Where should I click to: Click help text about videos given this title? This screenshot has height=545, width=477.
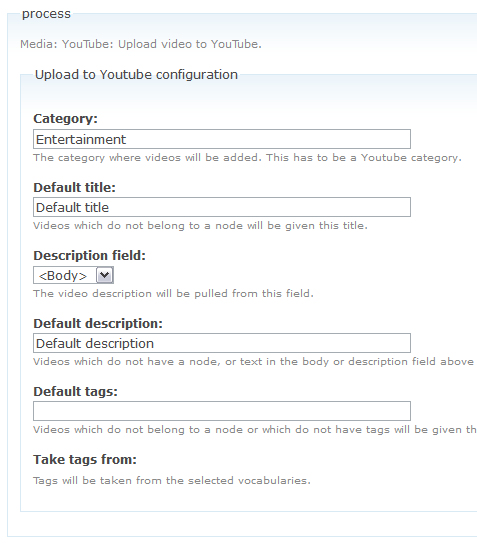[x=200, y=226]
